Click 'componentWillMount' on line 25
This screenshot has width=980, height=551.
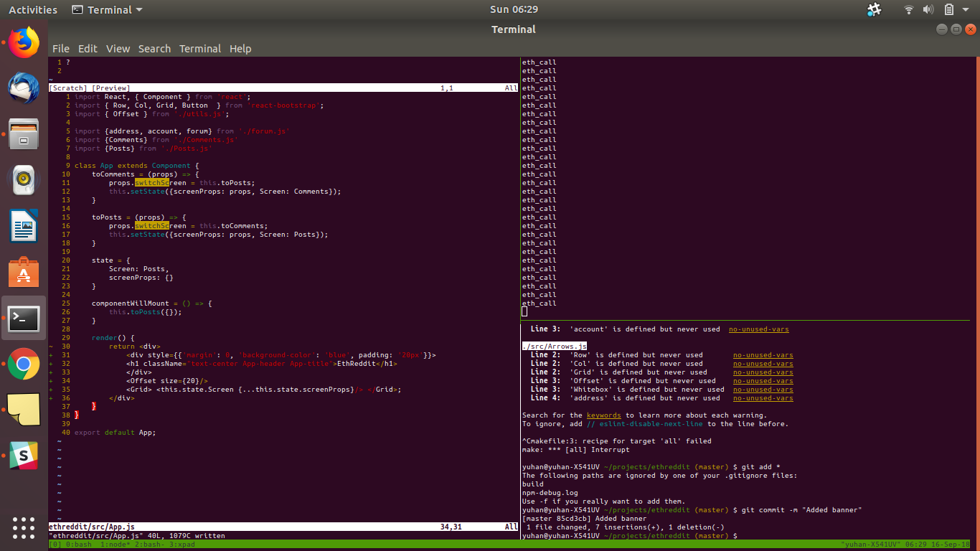coord(131,303)
